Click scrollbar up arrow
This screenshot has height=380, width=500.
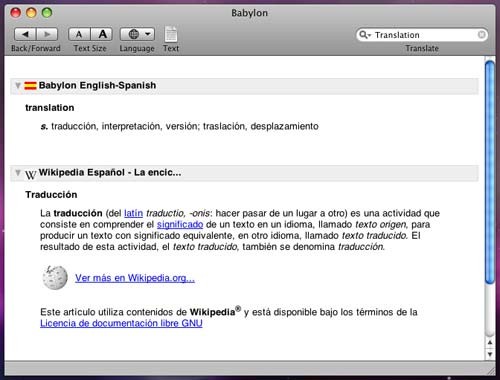(x=490, y=343)
